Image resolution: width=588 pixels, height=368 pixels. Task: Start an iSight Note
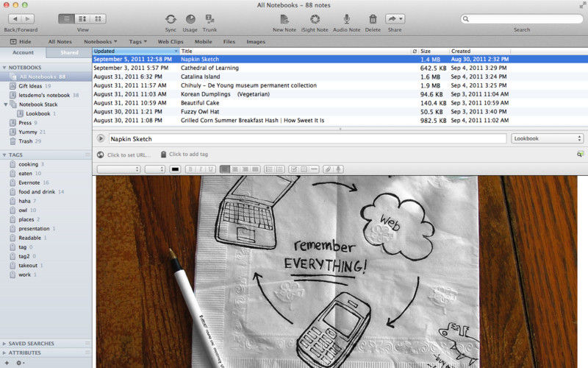pos(315,19)
